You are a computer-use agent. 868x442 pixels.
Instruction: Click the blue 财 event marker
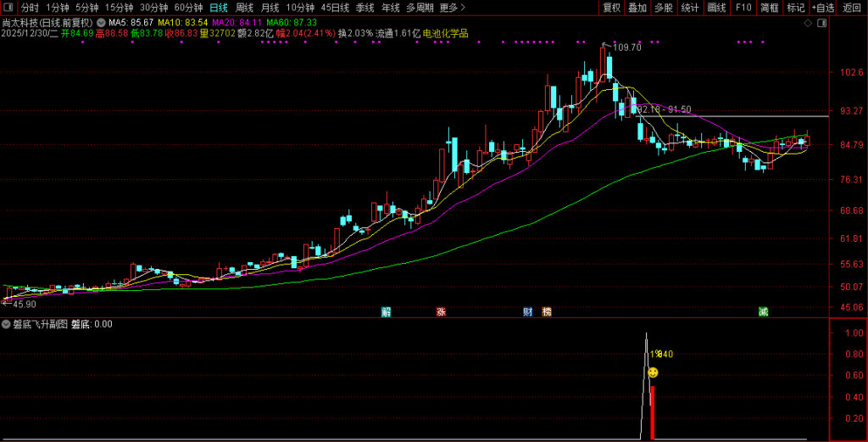click(527, 311)
